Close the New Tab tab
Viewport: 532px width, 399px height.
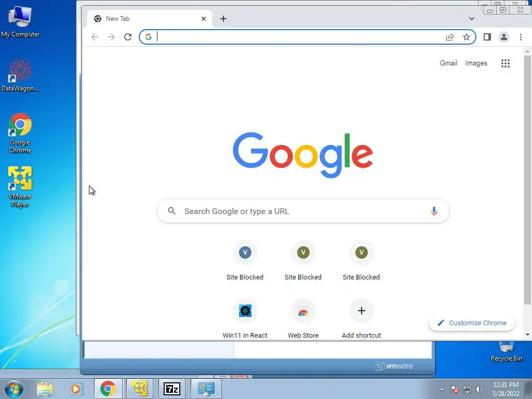pyautogui.click(x=204, y=19)
